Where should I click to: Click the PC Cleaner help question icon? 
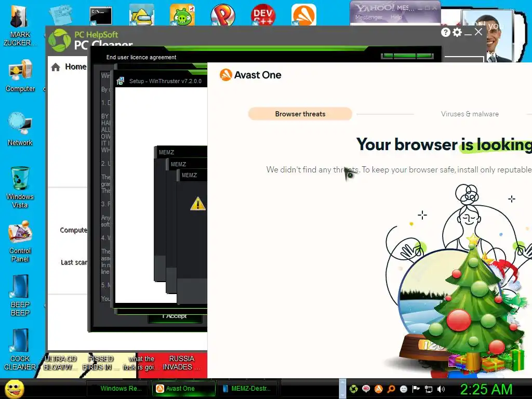(445, 32)
